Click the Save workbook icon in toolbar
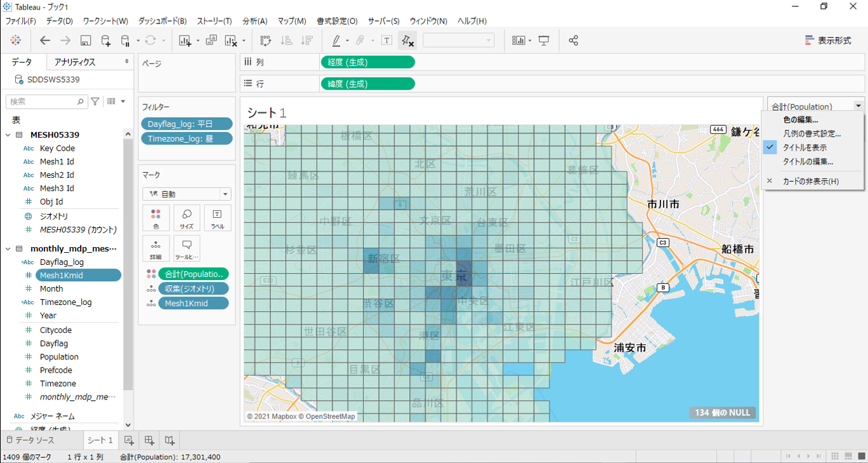868x463 pixels. tap(86, 41)
